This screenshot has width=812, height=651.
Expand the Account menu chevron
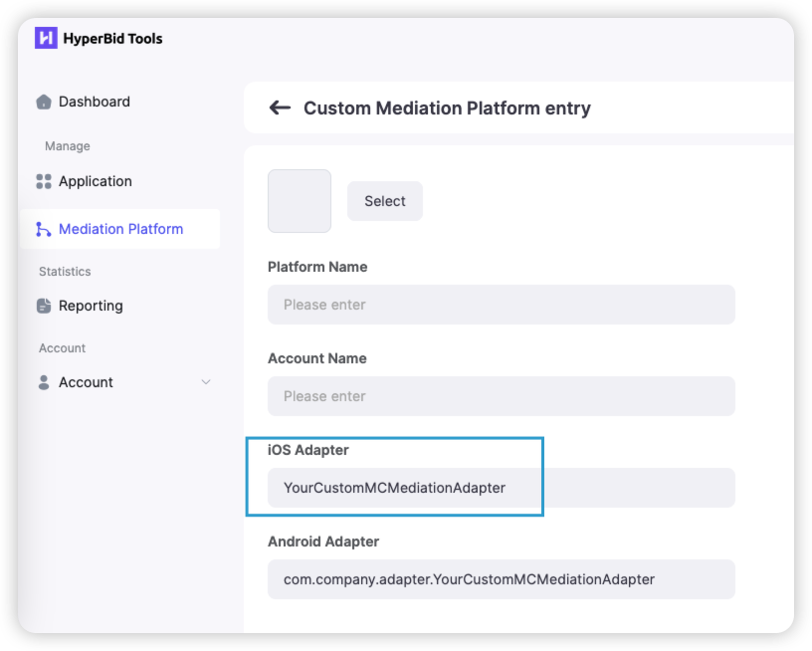click(206, 382)
